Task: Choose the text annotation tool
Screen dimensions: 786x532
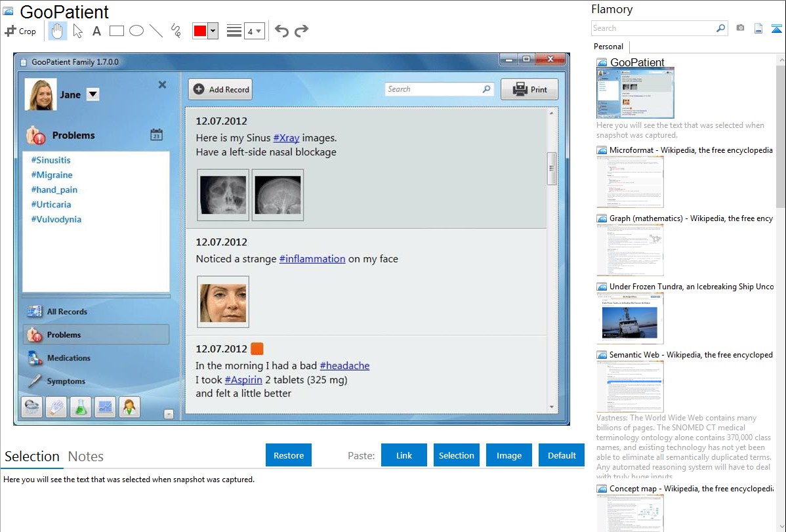Action: point(96,31)
